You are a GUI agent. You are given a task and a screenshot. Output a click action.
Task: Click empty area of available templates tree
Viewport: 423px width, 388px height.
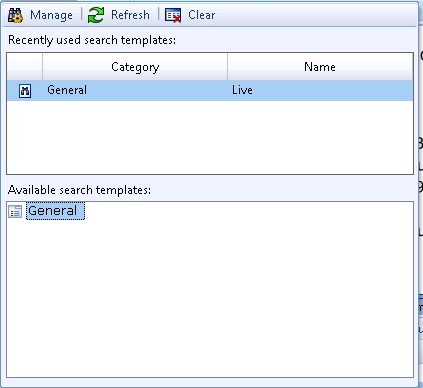pyautogui.click(x=210, y=297)
